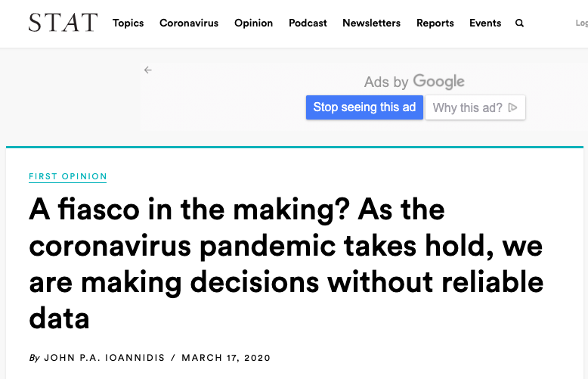This screenshot has width=588, height=379.
Task: Open the search magnifier icon
Action: pos(519,23)
